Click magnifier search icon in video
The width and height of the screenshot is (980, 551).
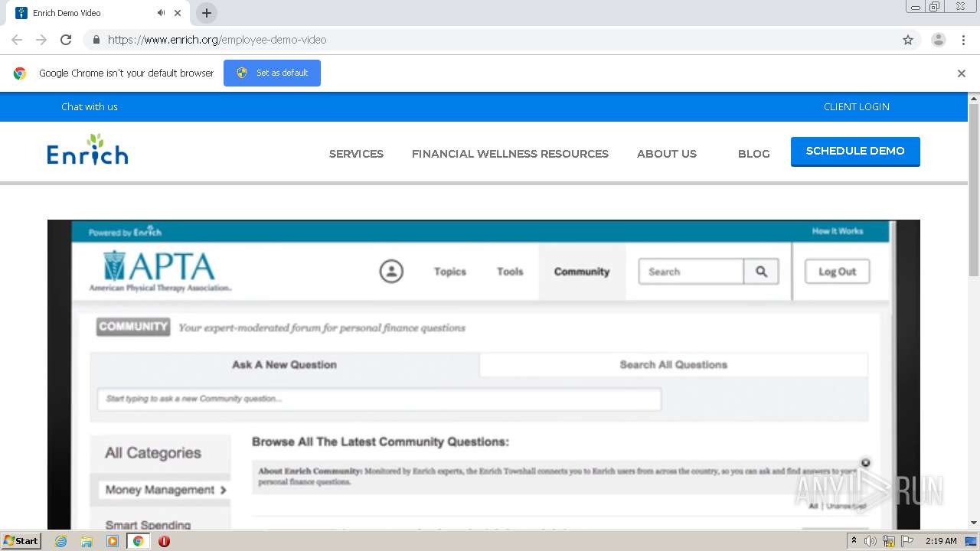pos(761,272)
